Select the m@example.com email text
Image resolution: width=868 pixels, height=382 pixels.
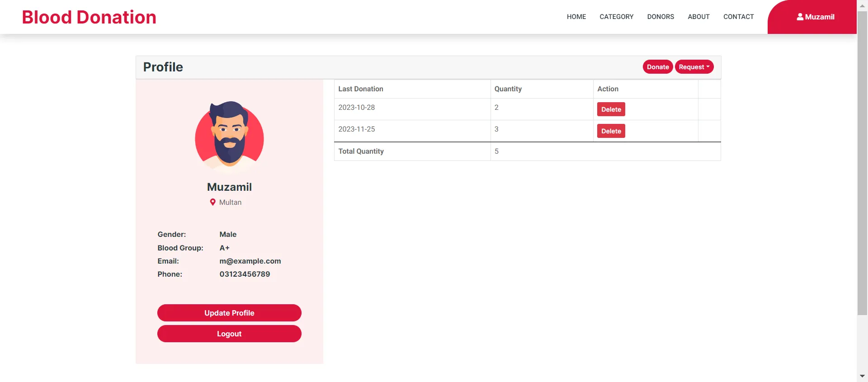tap(250, 261)
